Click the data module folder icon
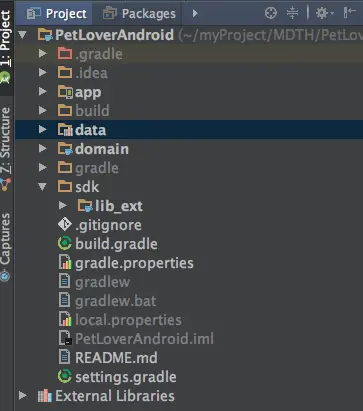The width and height of the screenshot is (363, 411). click(65, 130)
